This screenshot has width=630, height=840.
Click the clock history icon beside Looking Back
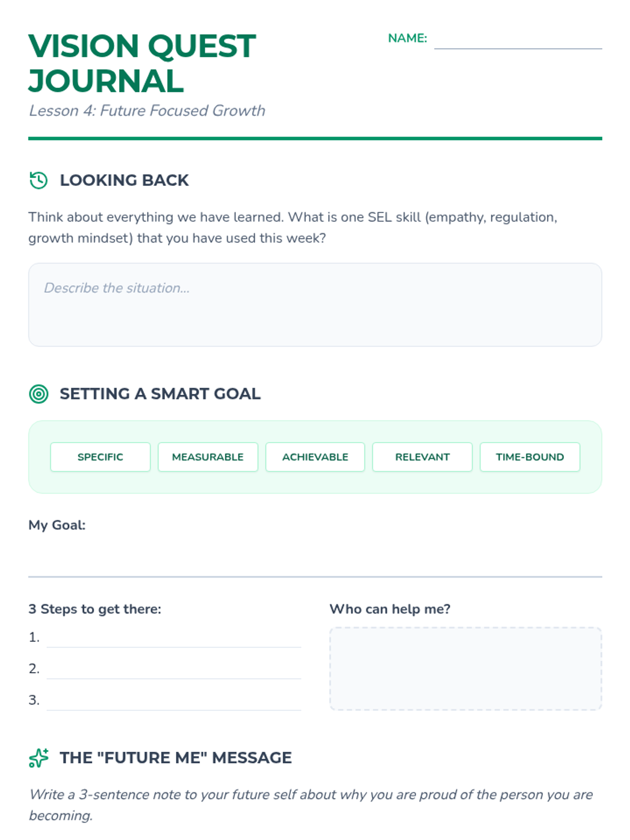38,180
